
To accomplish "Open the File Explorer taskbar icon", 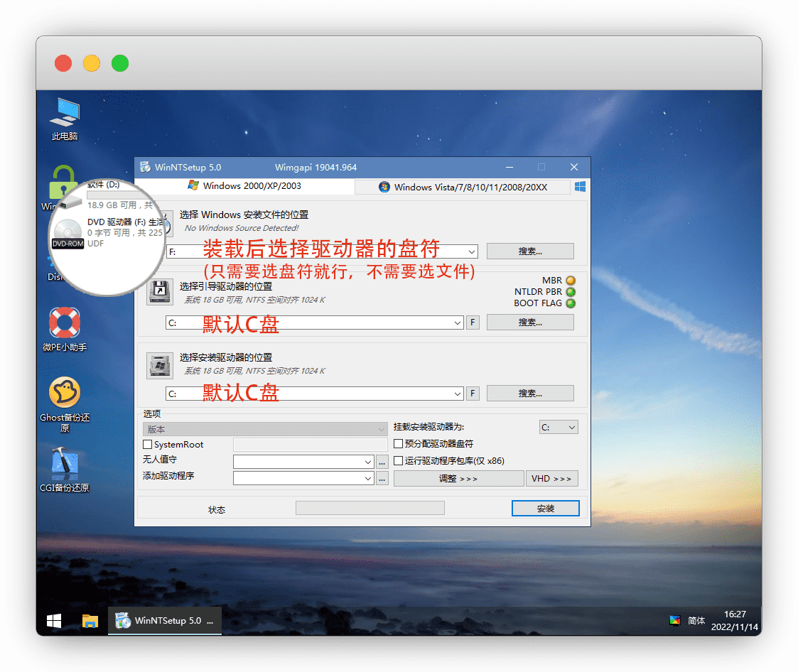I will 90,621.
